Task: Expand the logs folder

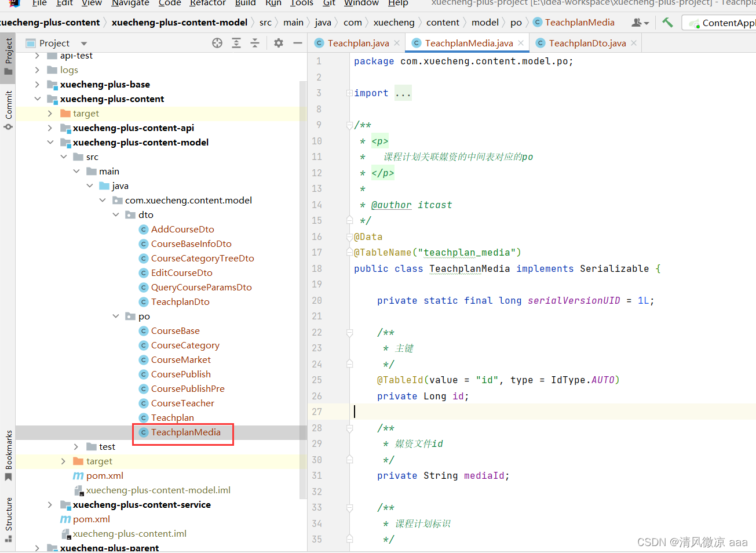Action: [37, 70]
